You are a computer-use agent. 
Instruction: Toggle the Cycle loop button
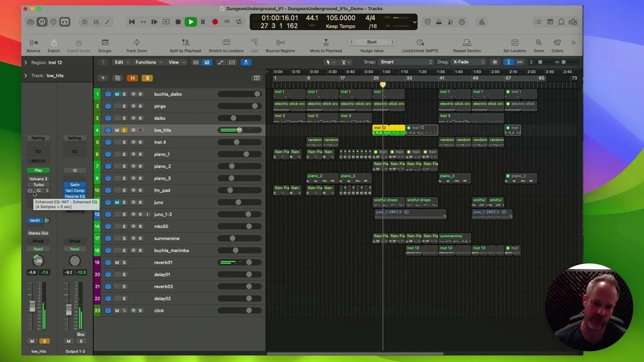pyautogui.click(x=239, y=22)
